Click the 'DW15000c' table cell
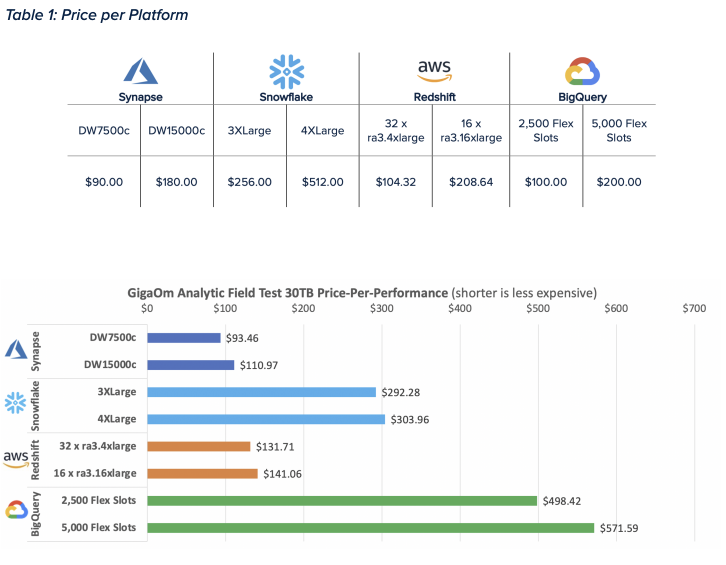 [176, 131]
